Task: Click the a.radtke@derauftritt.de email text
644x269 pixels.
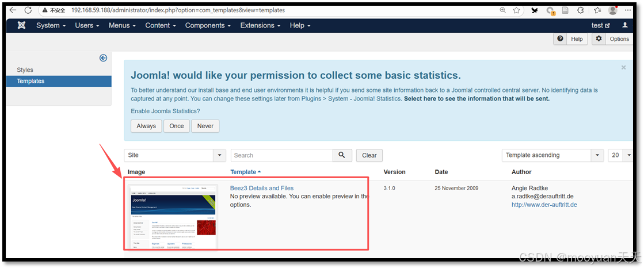Action: point(543,197)
